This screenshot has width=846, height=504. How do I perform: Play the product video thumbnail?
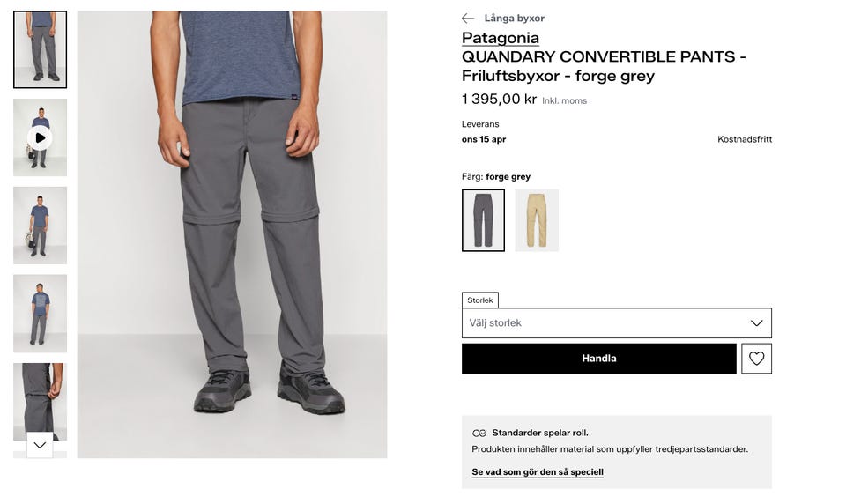tap(40, 137)
